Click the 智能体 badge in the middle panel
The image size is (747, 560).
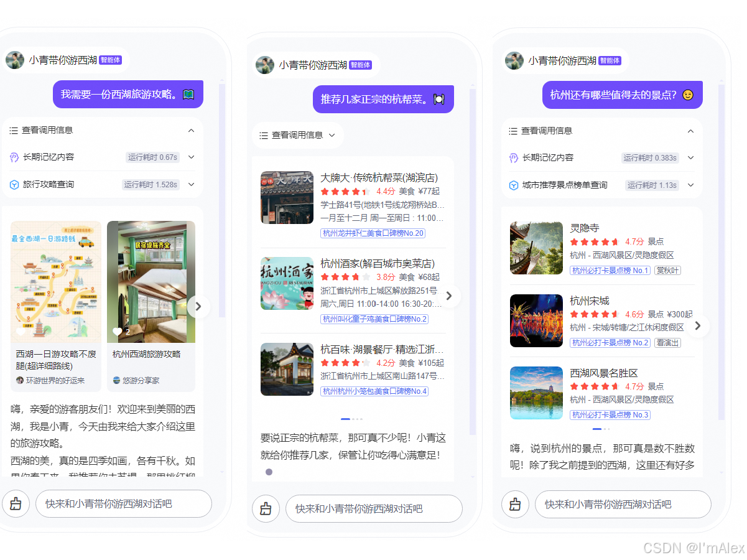click(x=360, y=65)
